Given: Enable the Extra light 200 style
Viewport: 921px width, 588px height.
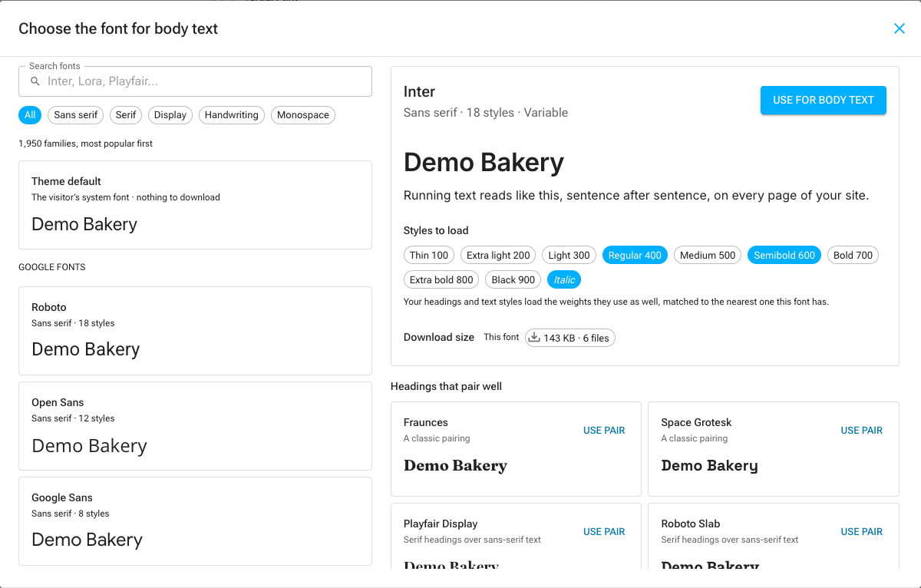Looking at the screenshot, I should tap(498, 255).
